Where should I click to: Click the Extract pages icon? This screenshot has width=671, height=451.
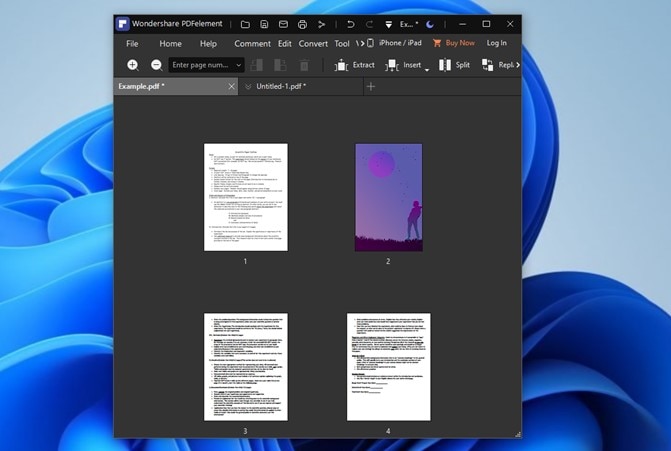(x=341, y=65)
